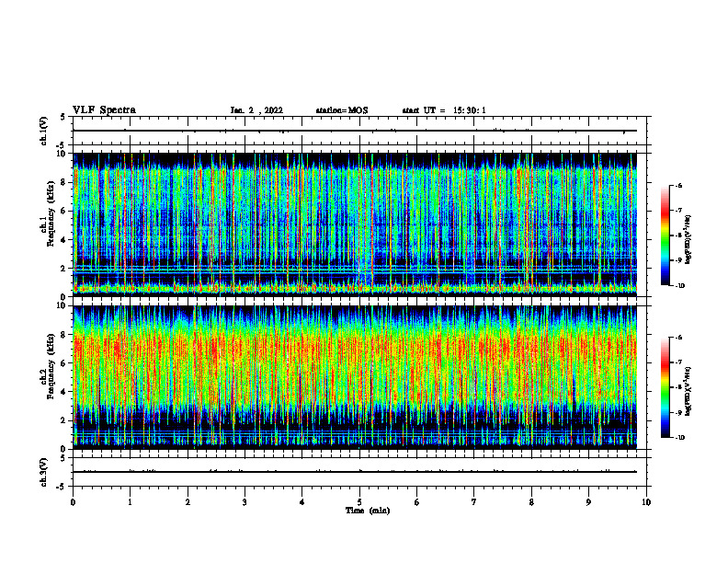Viewport: 728px width, 563px height.
Task: Click the time axis tick label "10"
Action: click(646, 502)
